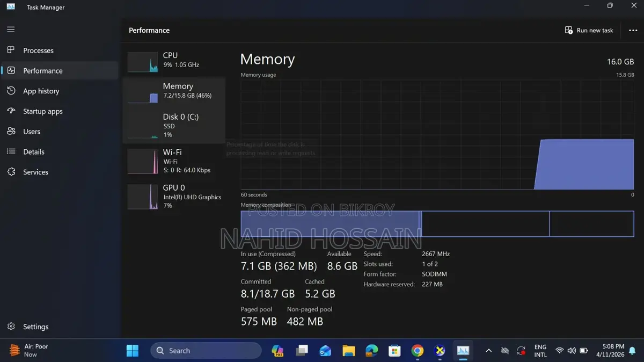
Task: Click the Processes grid icon
Action: tap(11, 50)
